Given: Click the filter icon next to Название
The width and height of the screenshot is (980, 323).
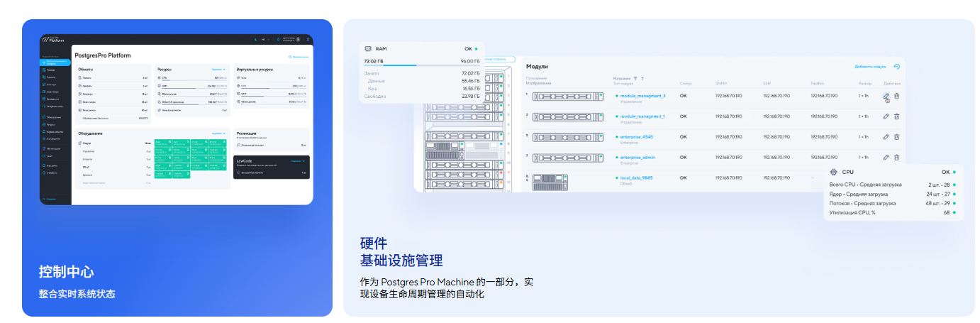Looking at the screenshot, I should pyautogui.click(x=635, y=78).
